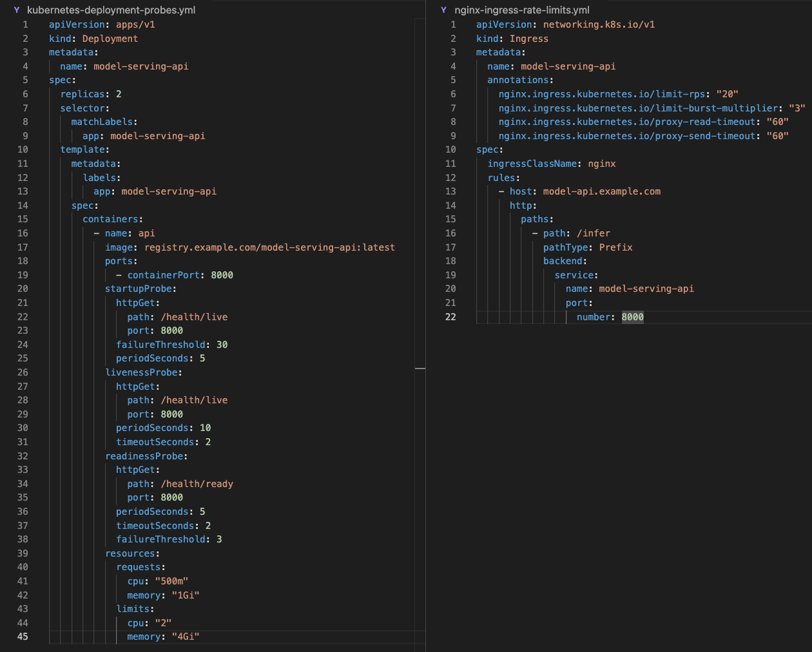The height and width of the screenshot is (652, 812).
Task: Click "service" key in ingress file
Action: tap(574, 275)
